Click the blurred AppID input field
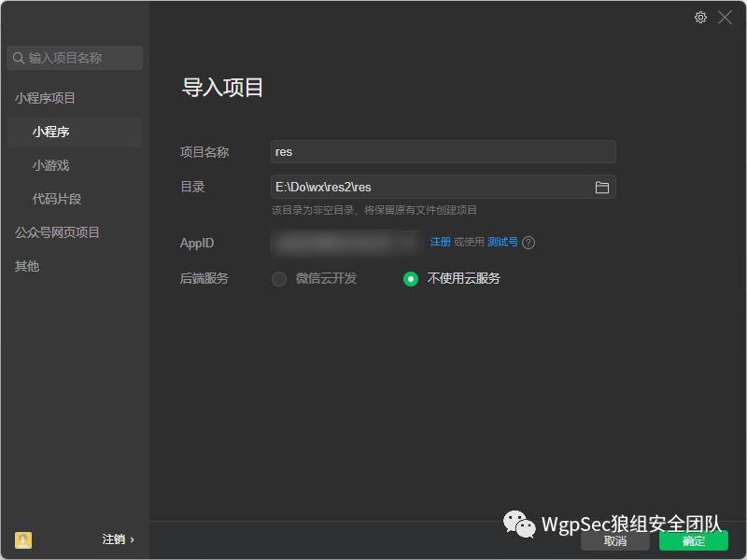Screen dimensions: 747x560 click(x=346, y=244)
